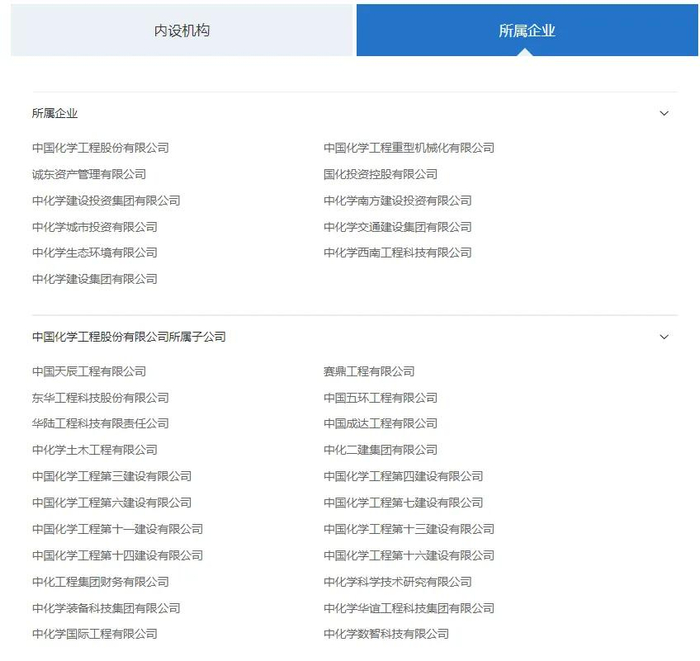Open 东华工程科技股份有限公司

tap(100, 398)
